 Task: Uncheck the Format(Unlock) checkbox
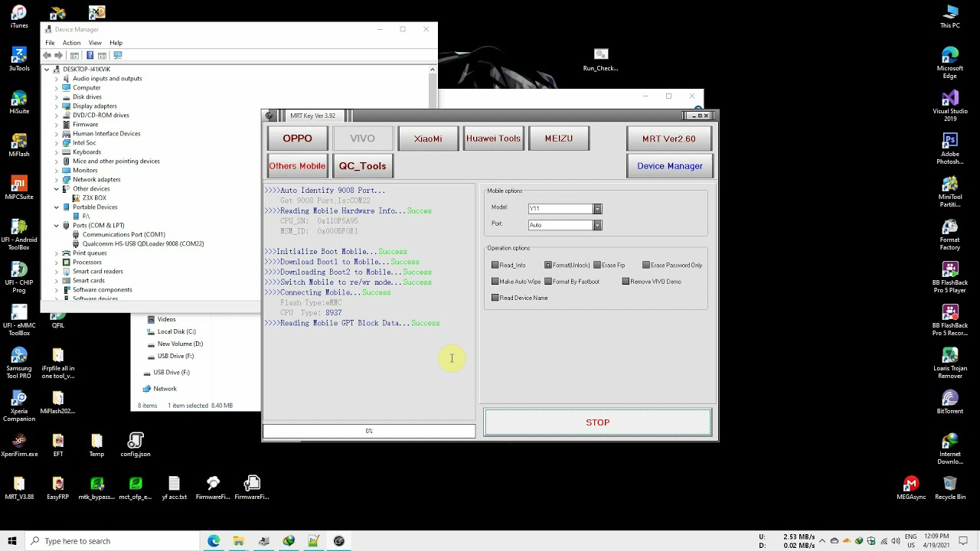pos(548,265)
